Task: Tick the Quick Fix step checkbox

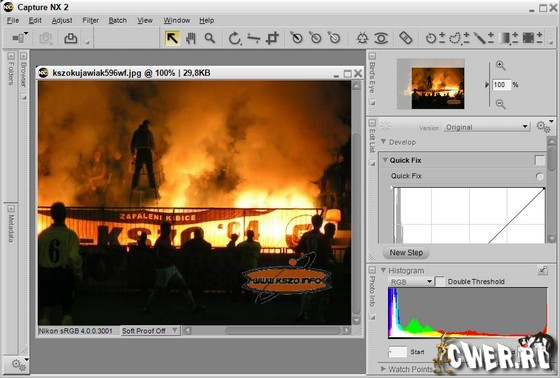Action: [540, 160]
